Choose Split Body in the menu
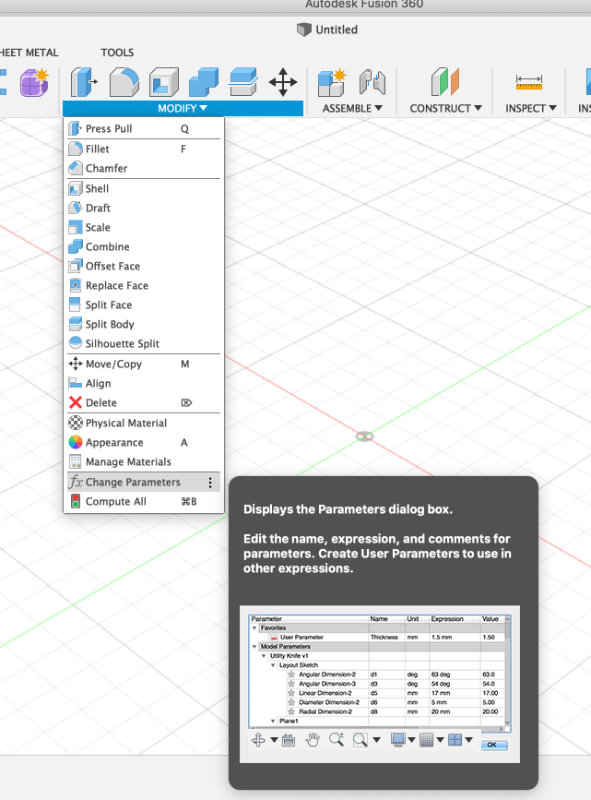Image resolution: width=591 pixels, height=800 pixels. coord(144,324)
